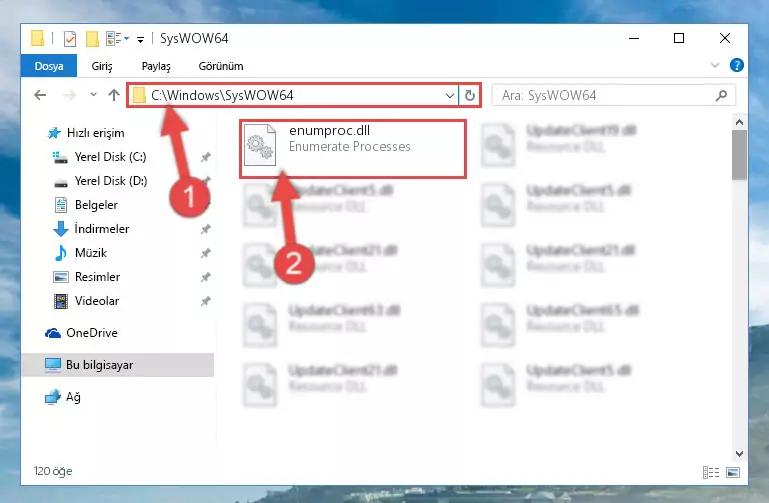
Task: Click the Back navigation arrow
Action: (x=40, y=95)
